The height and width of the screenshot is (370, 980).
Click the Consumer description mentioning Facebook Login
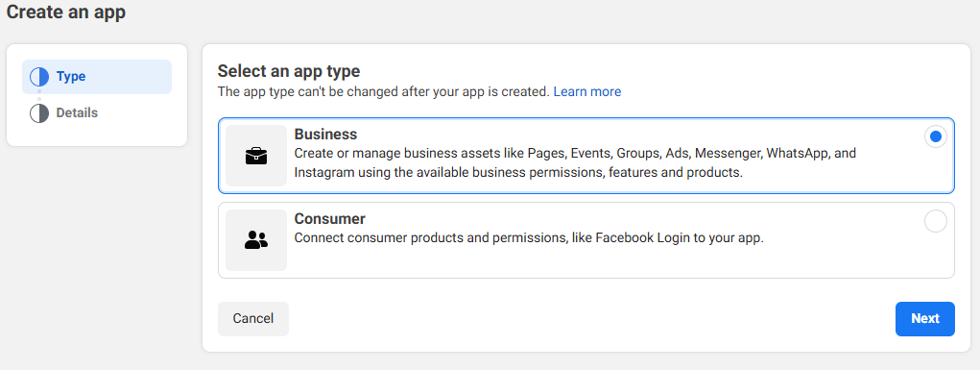[x=530, y=238]
